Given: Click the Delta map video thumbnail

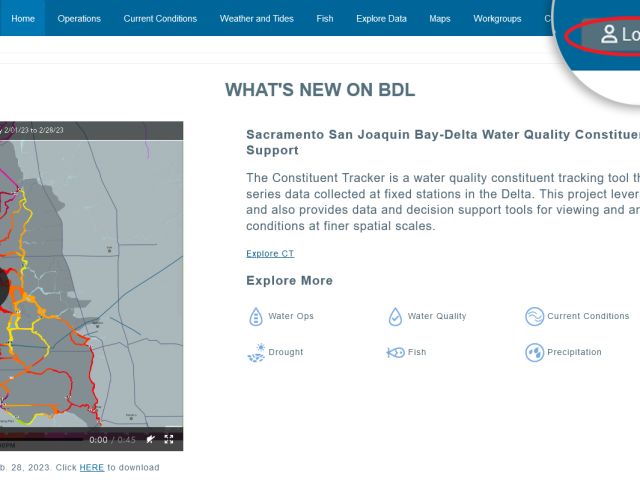Looking at the screenshot, I should tap(91, 286).
